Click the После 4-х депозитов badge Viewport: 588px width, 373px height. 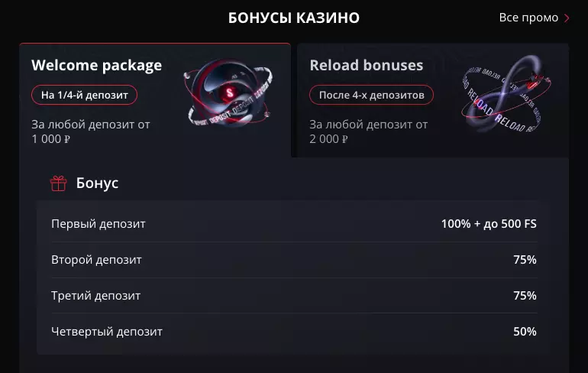point(371,95)
